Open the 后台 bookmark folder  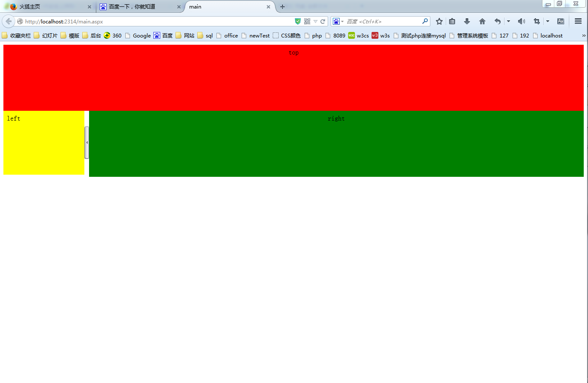[x=92, y=35]
